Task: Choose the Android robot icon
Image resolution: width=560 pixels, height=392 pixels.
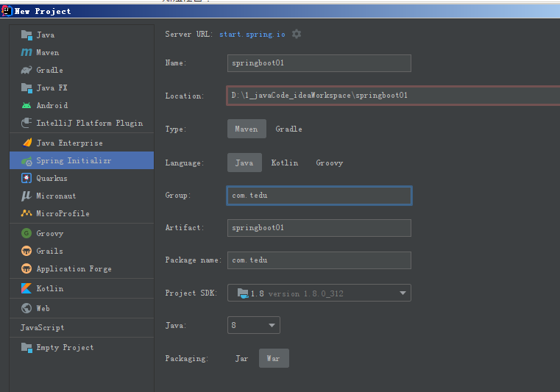Action: pos(26,105)
